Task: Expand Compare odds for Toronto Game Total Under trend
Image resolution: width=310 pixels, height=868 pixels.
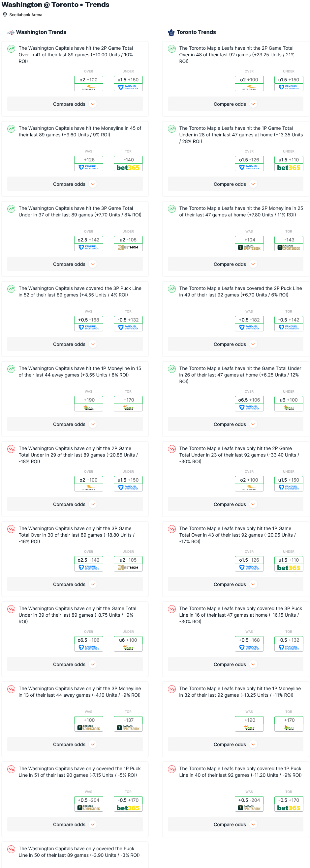Action: click(x=235, y=424)
